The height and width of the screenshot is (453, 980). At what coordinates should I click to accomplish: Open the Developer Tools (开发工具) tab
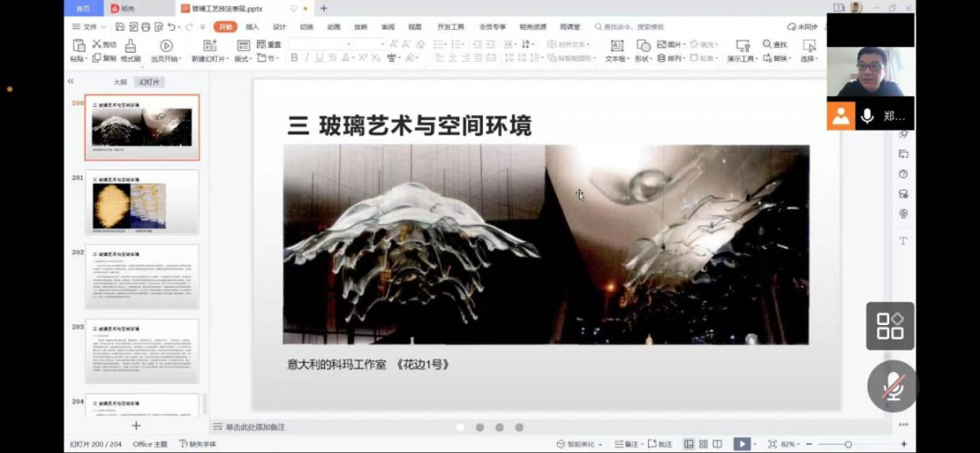pos(451,27)
